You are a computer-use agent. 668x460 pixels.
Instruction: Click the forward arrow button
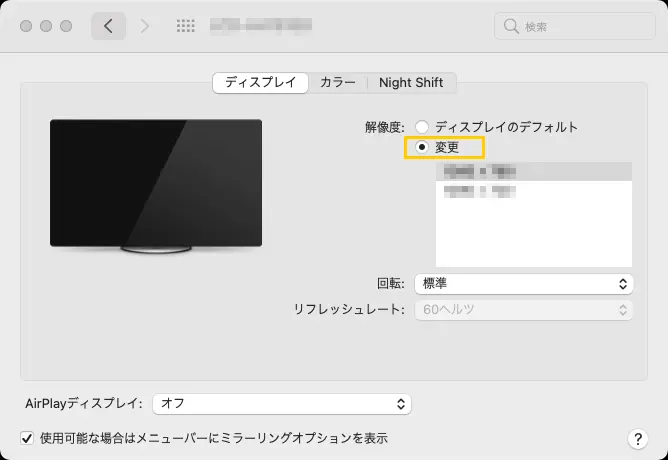pyautogui.click(x=145, y=26)
